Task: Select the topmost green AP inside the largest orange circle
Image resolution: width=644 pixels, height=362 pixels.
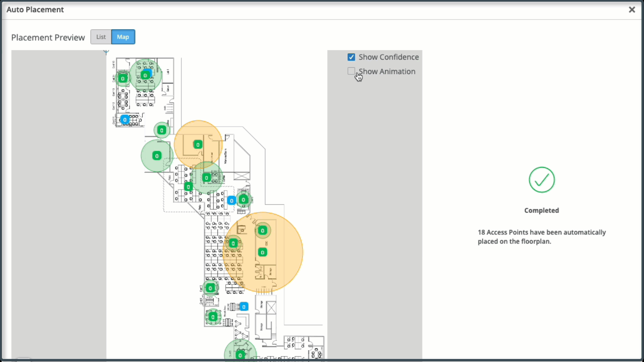Action: click(263, 231)
